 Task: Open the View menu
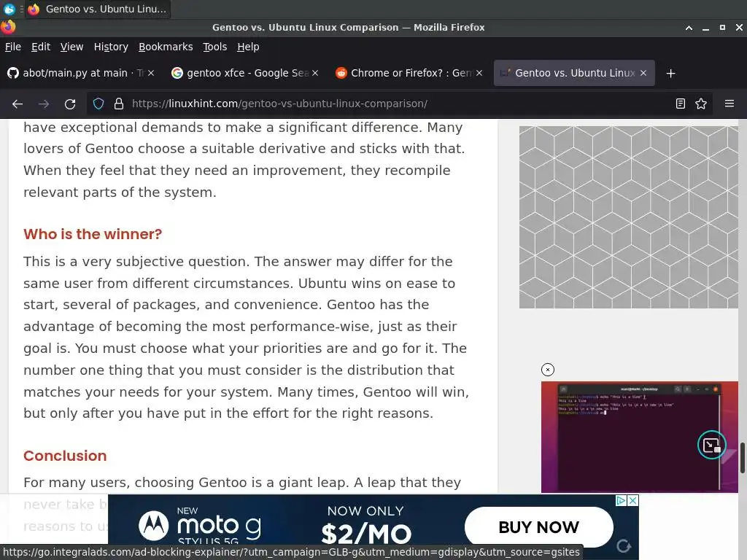click(72, 47)
